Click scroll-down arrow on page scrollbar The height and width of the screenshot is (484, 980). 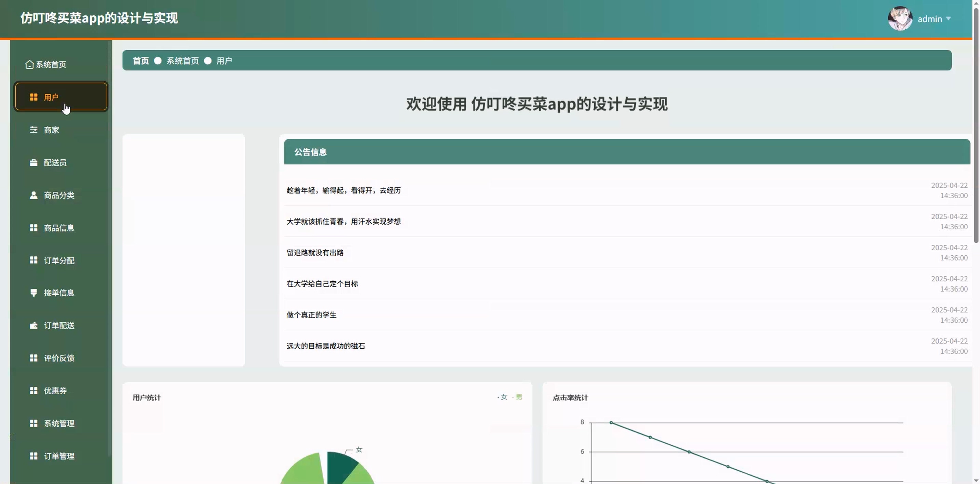976,481
